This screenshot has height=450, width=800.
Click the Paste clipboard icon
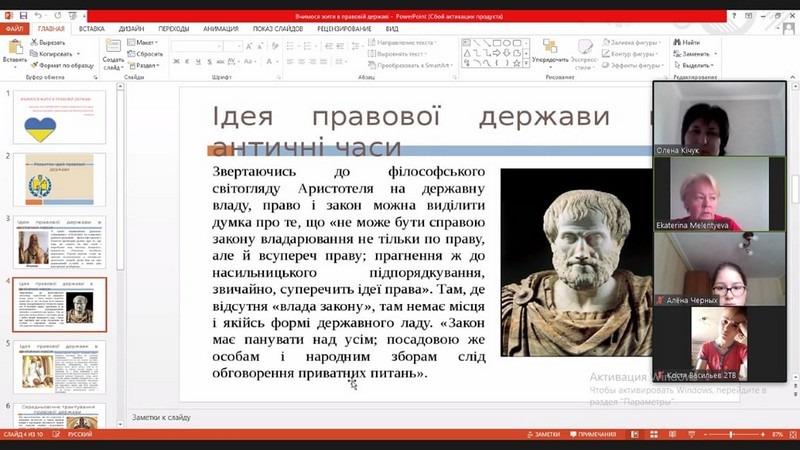point(15,47)
